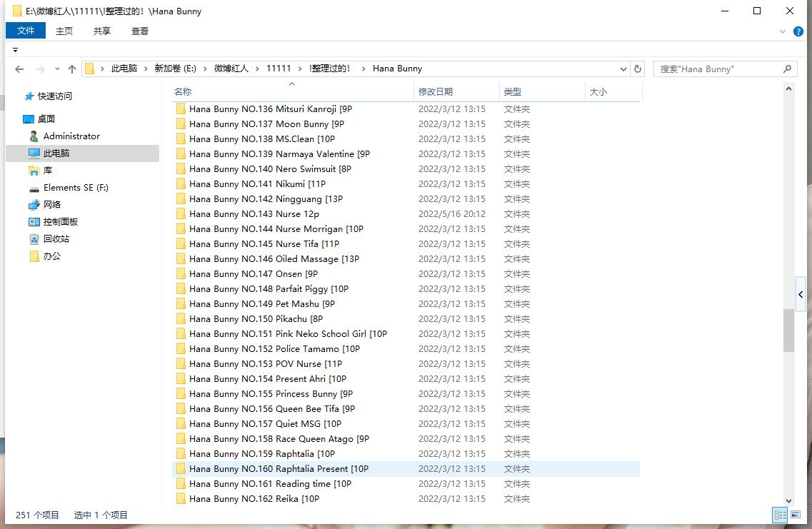Sort by 大小 size column header
The height and width of the screenshot is (529, 812).
point(613,91)
